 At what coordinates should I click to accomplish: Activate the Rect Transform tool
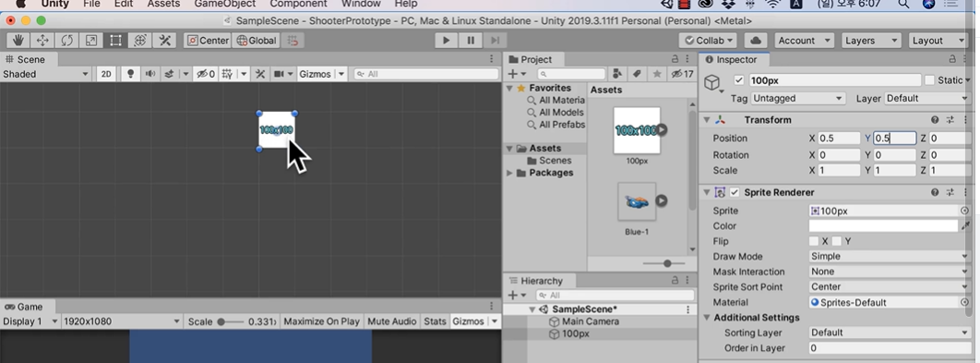point(115,41)
